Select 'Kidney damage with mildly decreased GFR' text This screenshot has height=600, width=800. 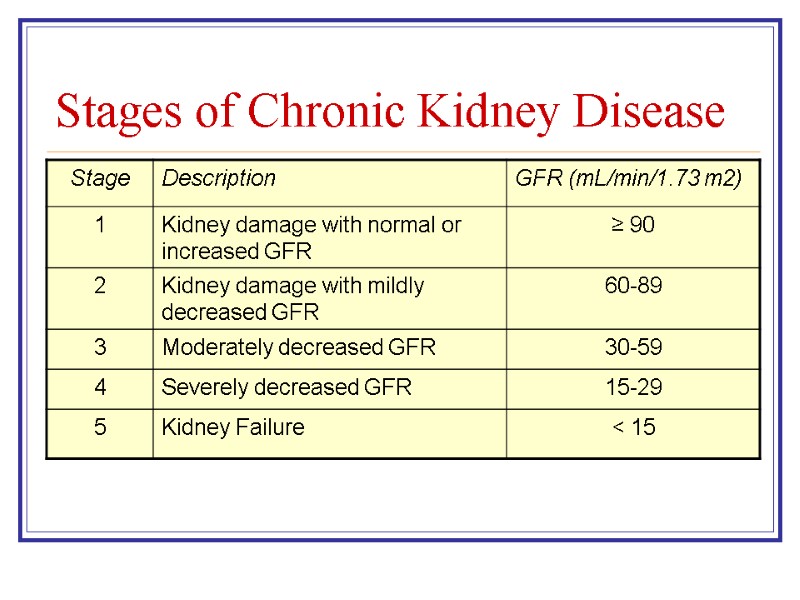tap(293, 298)
